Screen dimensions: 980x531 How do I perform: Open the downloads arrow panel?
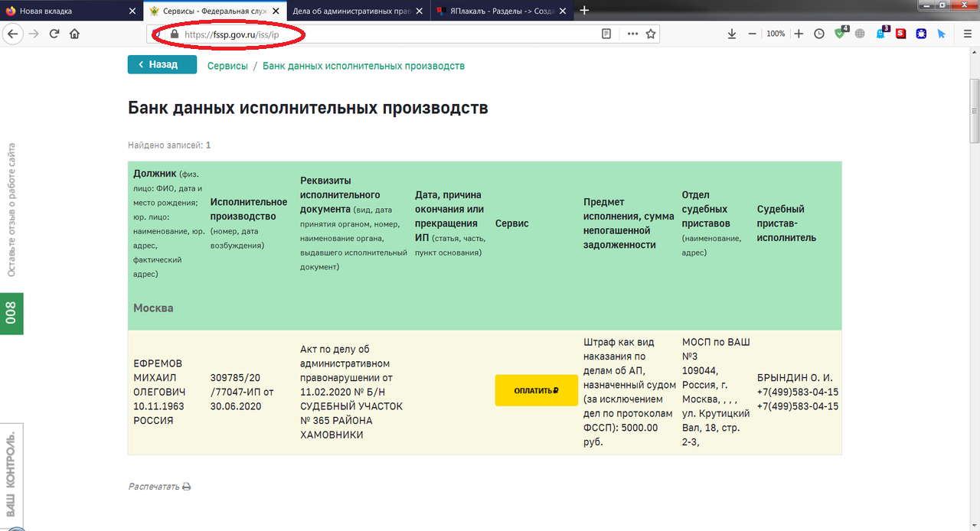pyautogui.click(x=732, y=34)
